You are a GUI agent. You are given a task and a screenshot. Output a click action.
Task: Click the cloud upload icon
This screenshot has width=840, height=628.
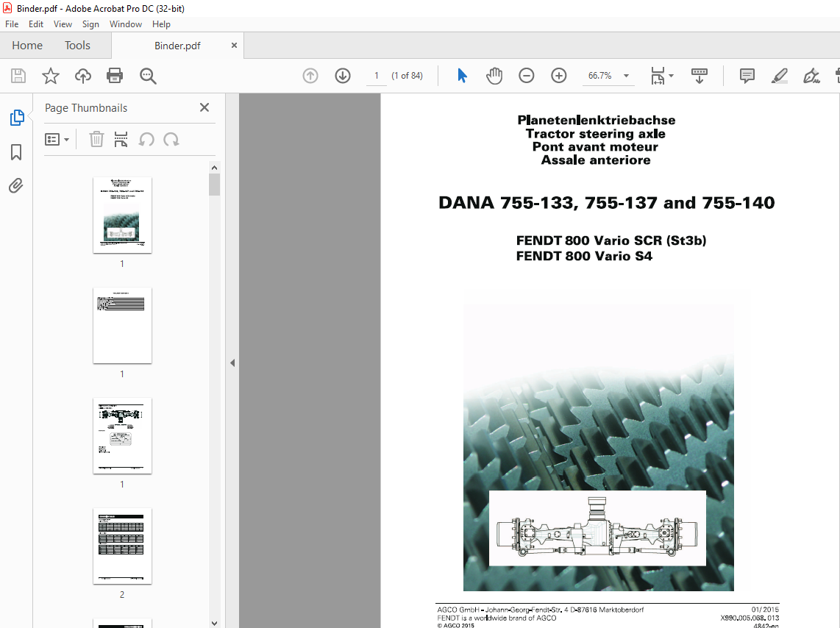[83, 76]
